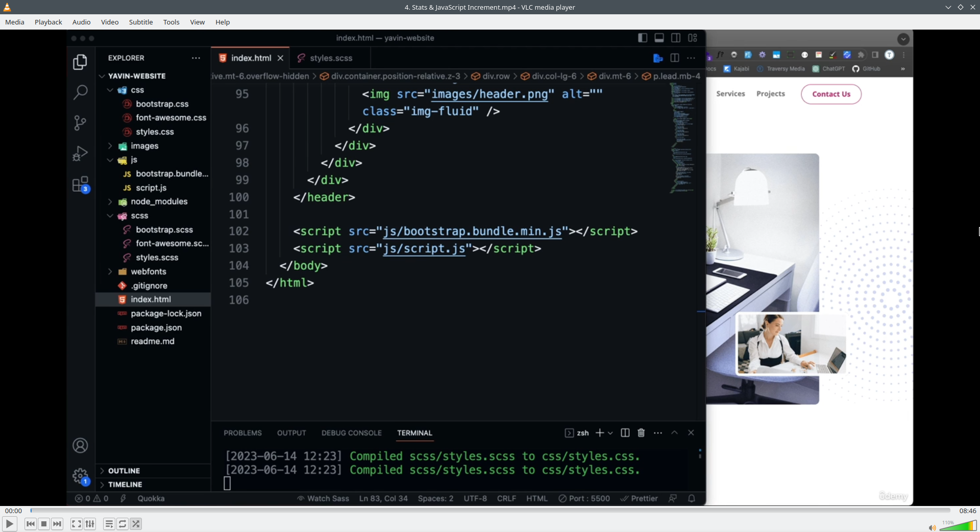The width and height of the screenshot is (980, 532).
Task: Enable random playback in VLC
Action: tap(136, 524)
